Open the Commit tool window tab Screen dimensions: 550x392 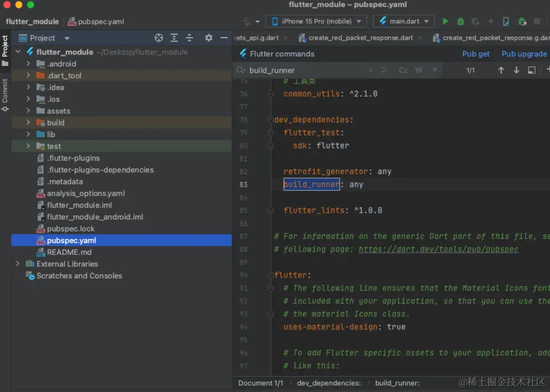(x=5, y=94)
